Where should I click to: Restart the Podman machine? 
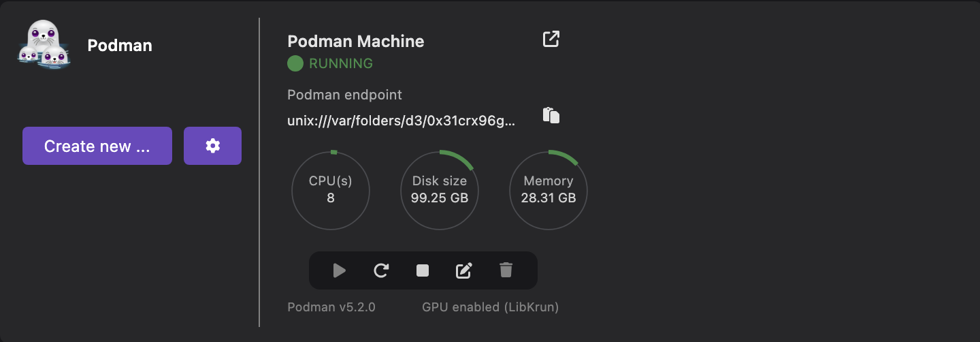pos(381,271)
